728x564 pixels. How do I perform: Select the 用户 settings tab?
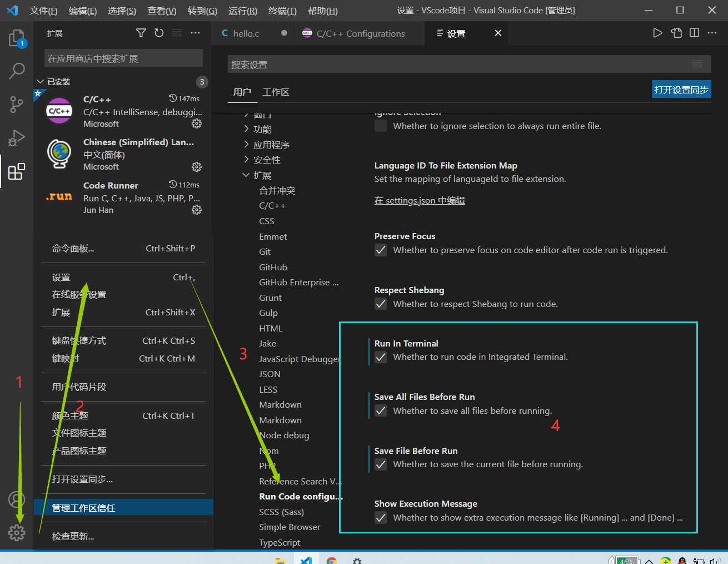pos(242,92)
